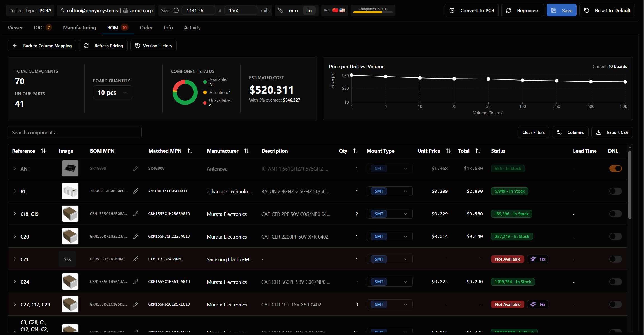The width and height of the screenshot is (644, 335).
Task: Disable the DNL toggle on the ANT row
Action: point(615,168)
